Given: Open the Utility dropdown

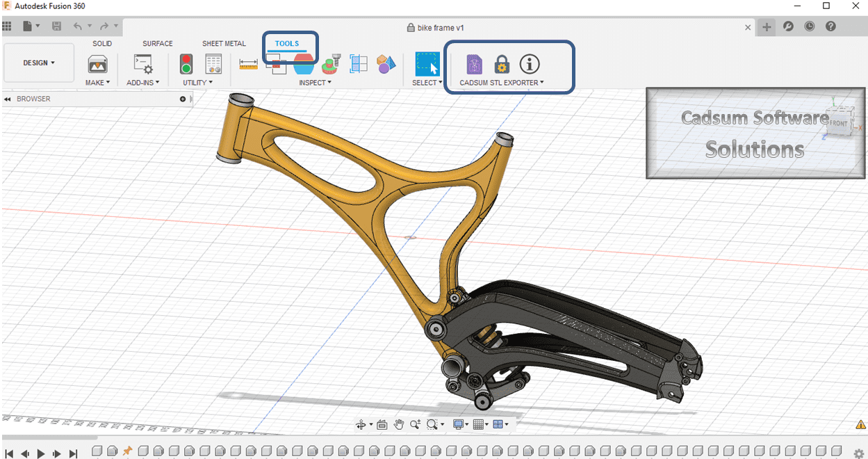Looking at the screenshot, I should point(198,82).
